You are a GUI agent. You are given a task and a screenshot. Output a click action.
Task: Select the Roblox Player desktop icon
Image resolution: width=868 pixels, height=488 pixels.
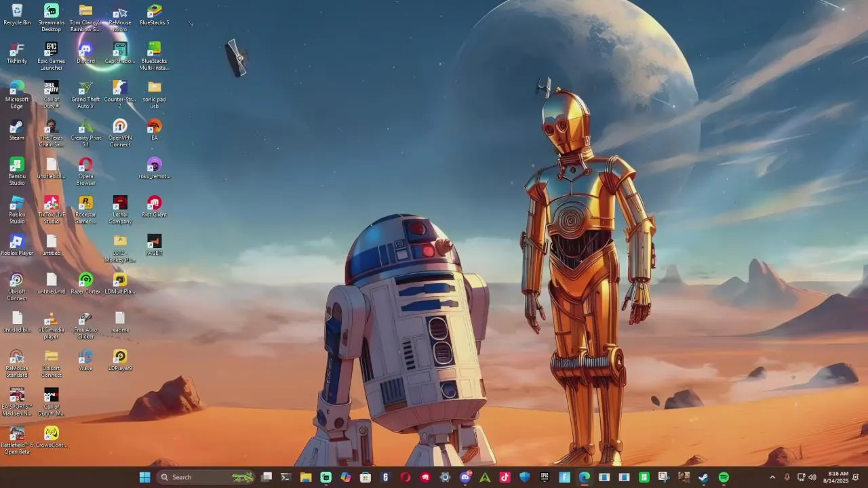coord(17,245)
